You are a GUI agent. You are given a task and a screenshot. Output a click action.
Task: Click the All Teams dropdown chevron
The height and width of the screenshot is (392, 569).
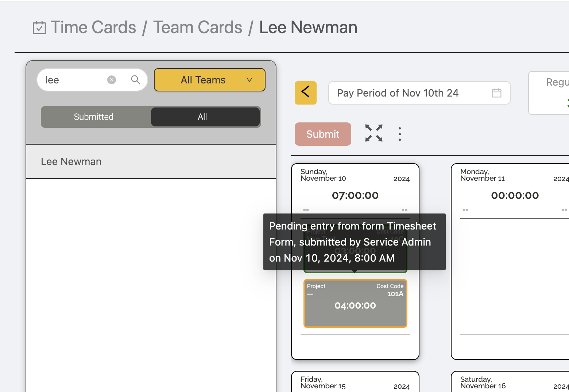click(249, 80)
